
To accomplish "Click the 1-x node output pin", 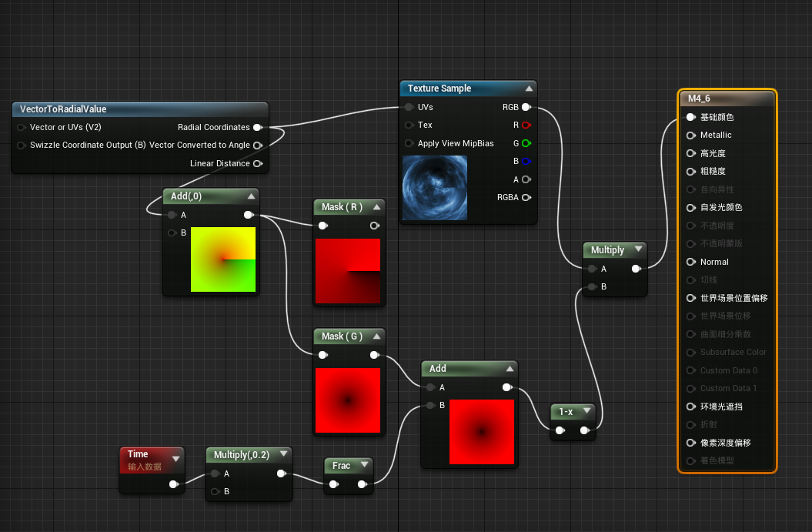I will [x=585, y=430].
